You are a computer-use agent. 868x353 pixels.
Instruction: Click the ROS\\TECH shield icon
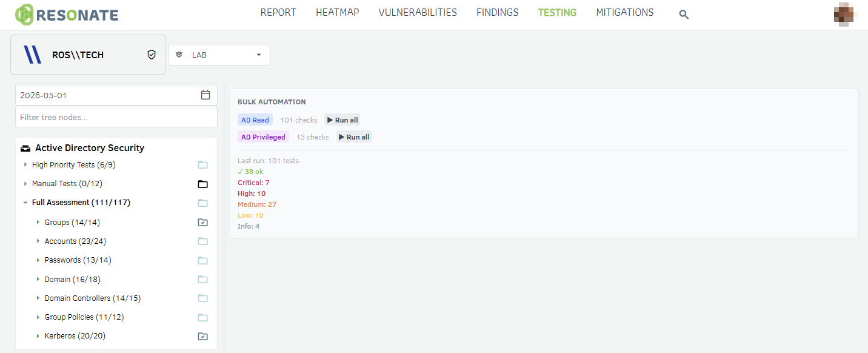click(152, 55)
